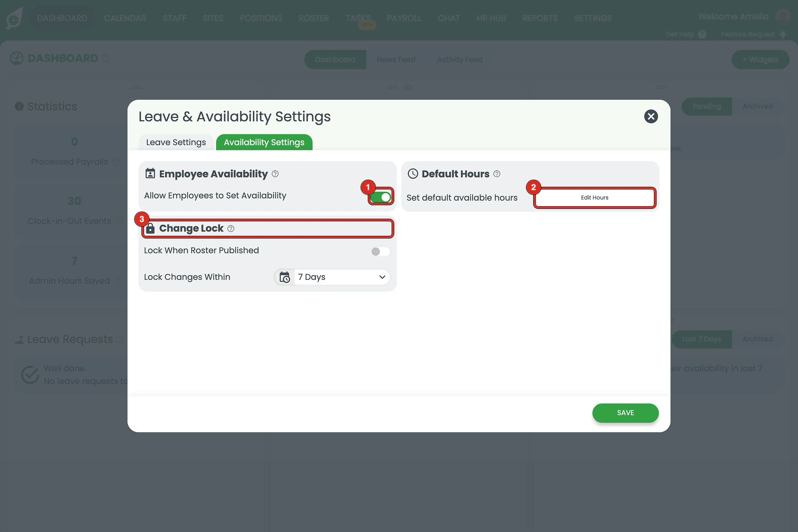Screen dimensions: 798x532
Task: Click the Archived button next to Pending
Action: tap(757, 106)
